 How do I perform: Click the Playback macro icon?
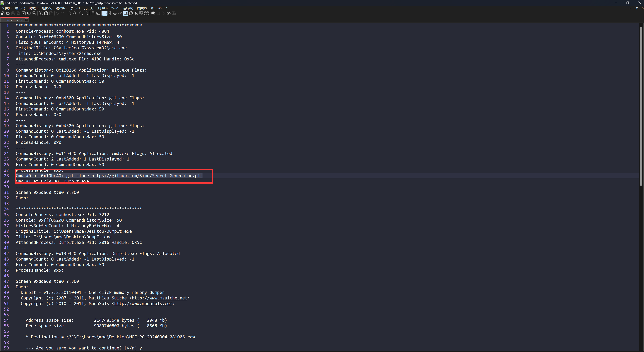(163, 13)
